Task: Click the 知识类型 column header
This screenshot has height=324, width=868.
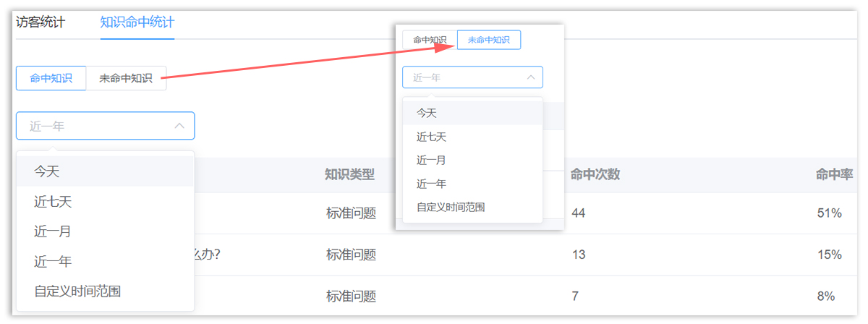Action: (350, 174)
